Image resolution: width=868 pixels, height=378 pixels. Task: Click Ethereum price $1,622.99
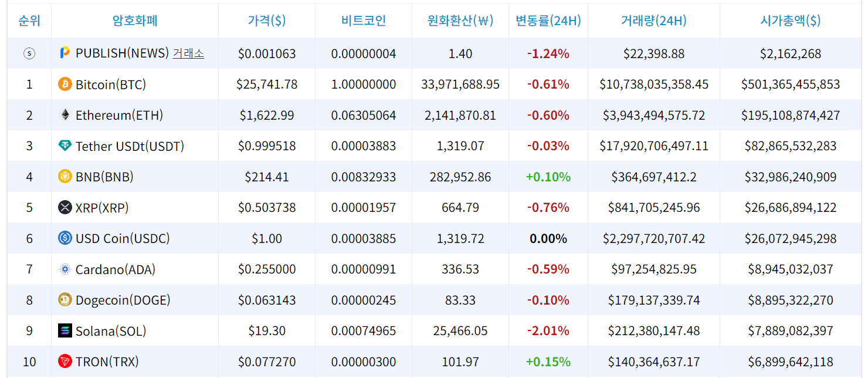coord(267,115)
